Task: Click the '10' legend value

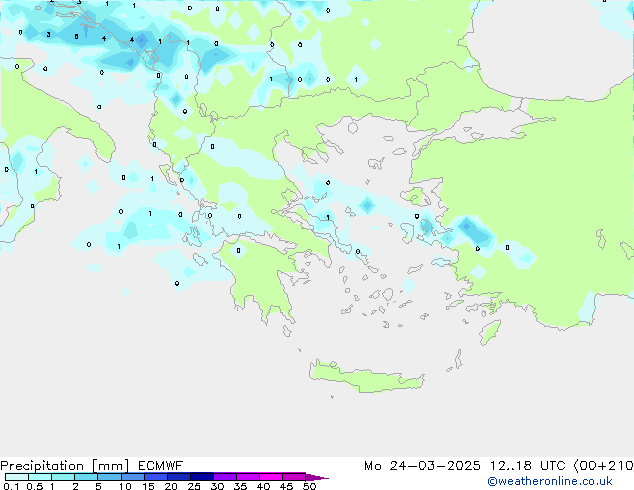Action: pos(125,486)
